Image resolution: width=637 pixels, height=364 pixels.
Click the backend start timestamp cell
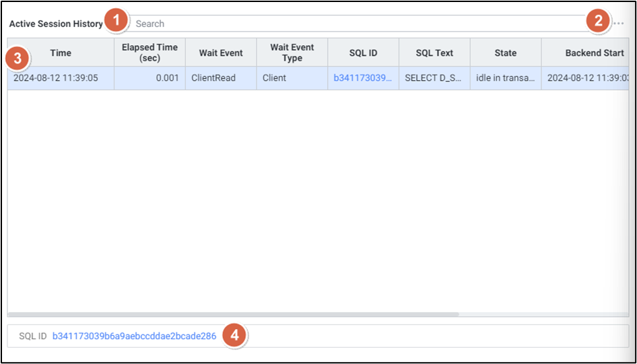pyautogui.click(x=584, y=78)
